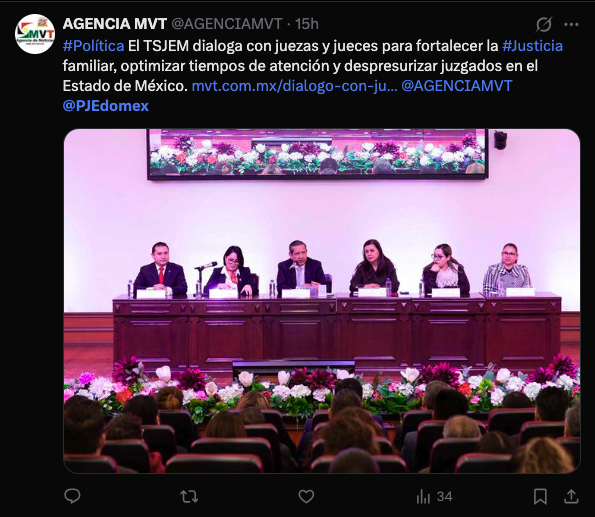Open the #Política hashtag
The width and height of the screenshot is (595, 517).
(93, 46)
